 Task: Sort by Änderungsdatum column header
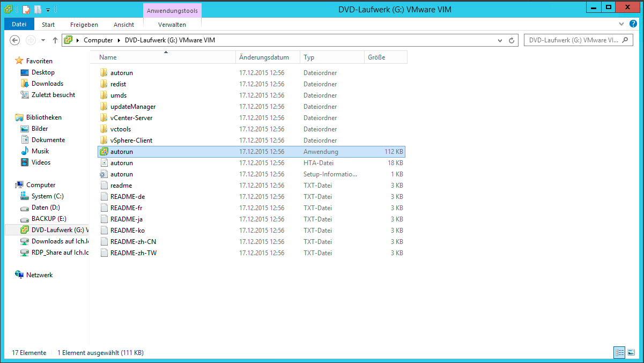(x=268, y=57)
